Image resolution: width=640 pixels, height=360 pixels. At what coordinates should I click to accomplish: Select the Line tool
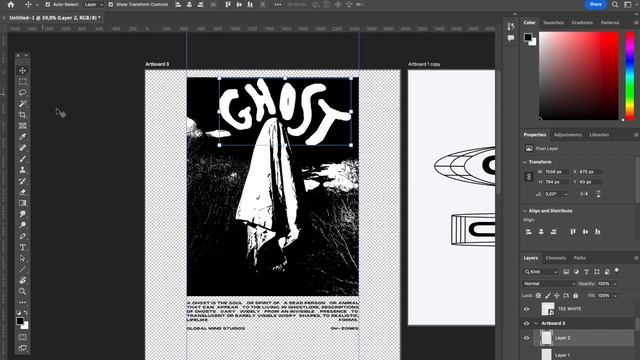[x=22, y=269]
